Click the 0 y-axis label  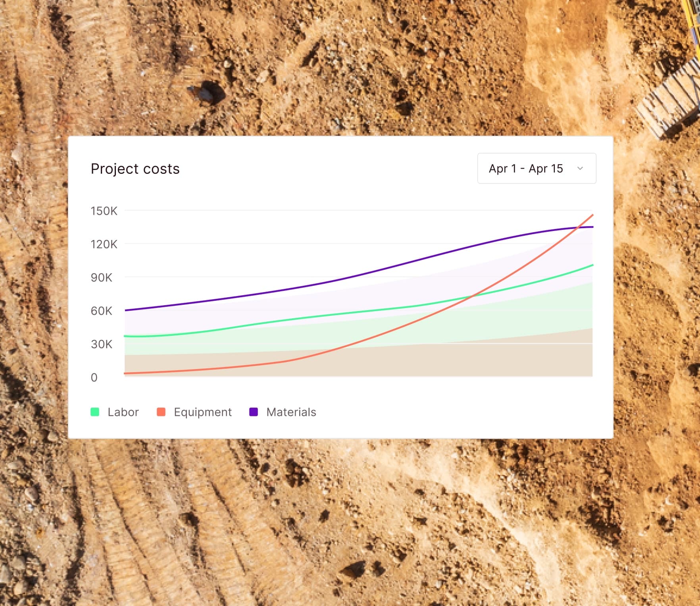tap(94, 377)
